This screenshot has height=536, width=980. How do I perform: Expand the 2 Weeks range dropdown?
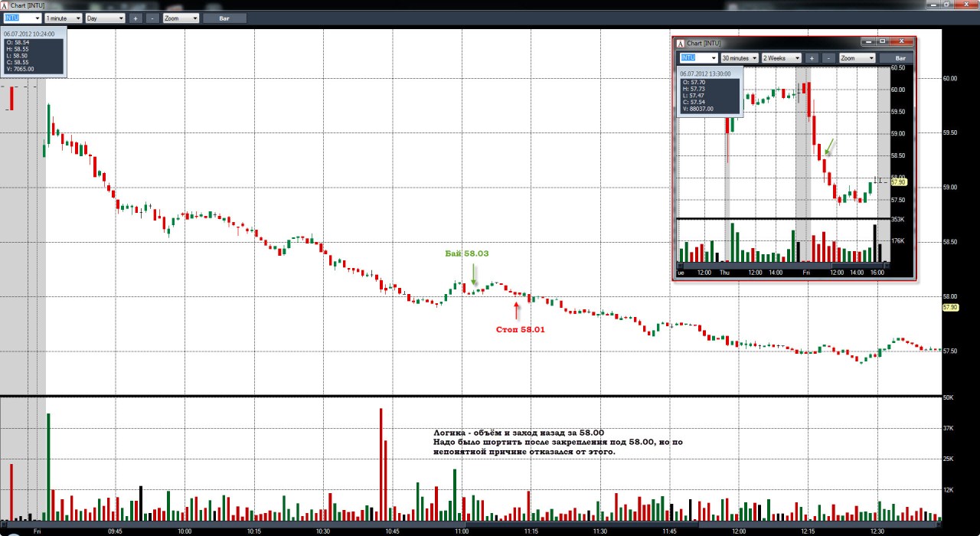coord(782,58)
